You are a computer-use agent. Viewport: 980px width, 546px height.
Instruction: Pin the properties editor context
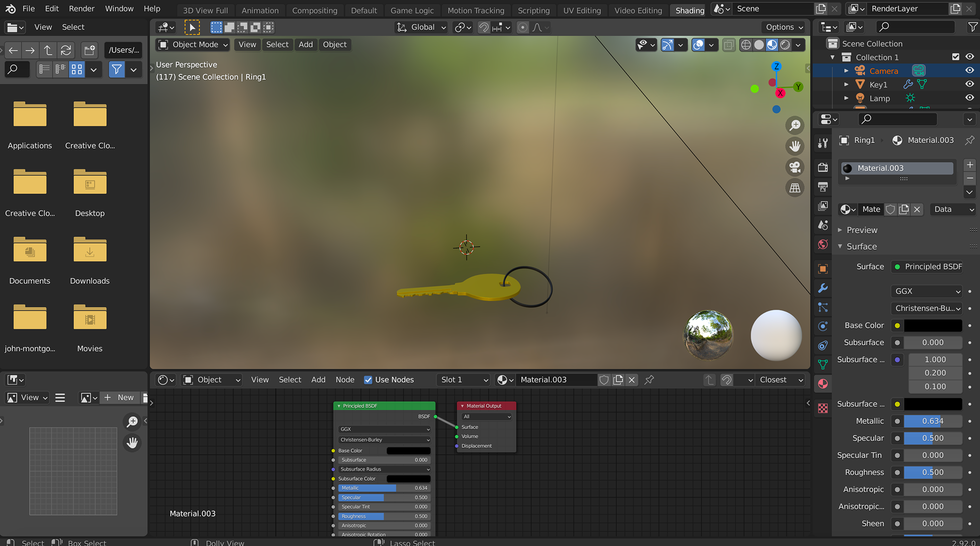pos(969,140)
